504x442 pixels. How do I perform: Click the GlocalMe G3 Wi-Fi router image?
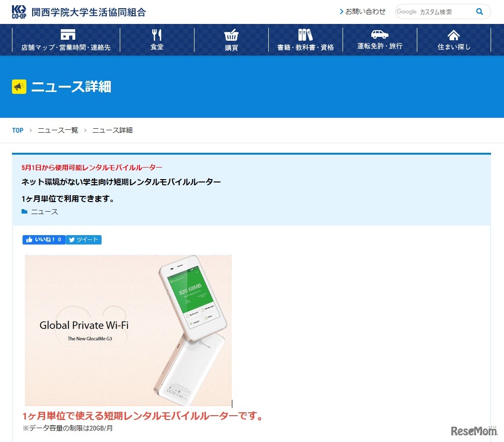pos(128,329)
